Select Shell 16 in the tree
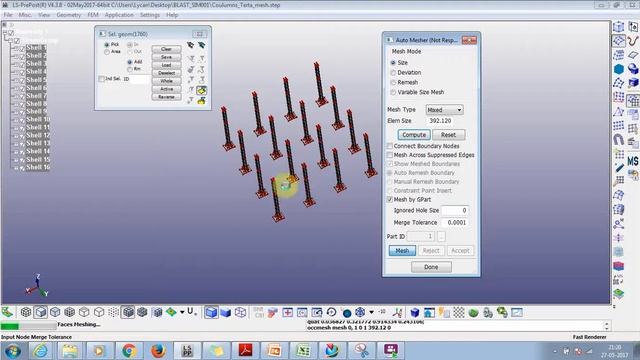Image resolution: width=640 pixels, height=360 pixels. point(38,167)
